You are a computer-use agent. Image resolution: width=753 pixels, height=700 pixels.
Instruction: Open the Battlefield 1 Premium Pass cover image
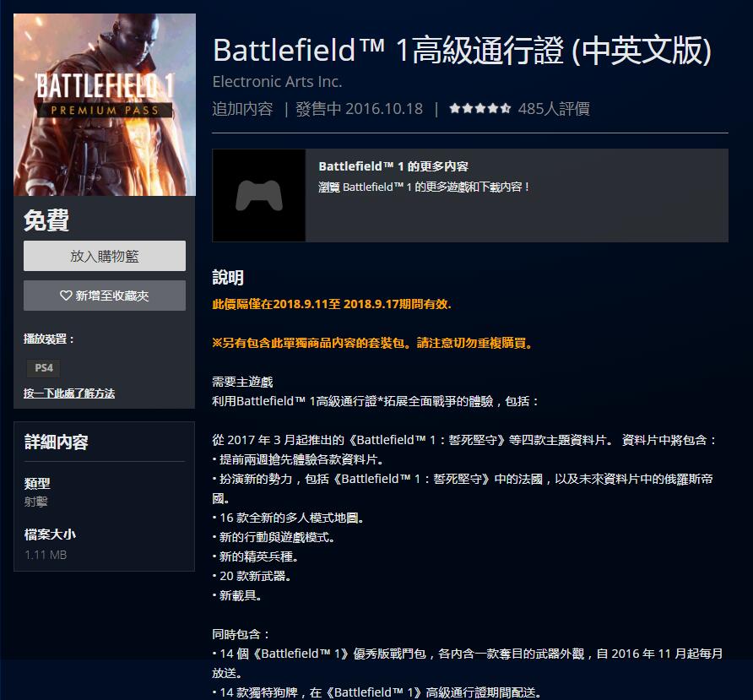pyautogui.click(x=105, y=105)
